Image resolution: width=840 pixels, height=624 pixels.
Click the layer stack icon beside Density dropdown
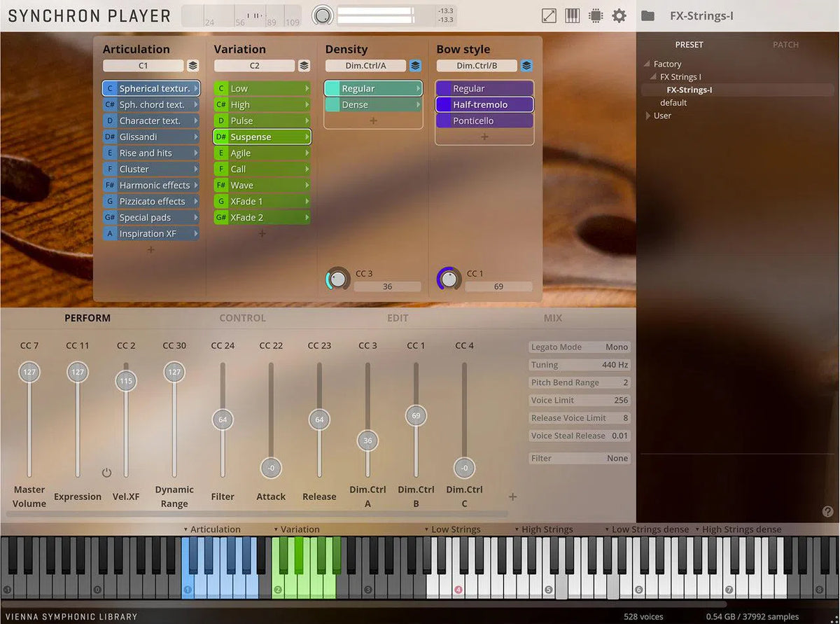pos(415,65)
